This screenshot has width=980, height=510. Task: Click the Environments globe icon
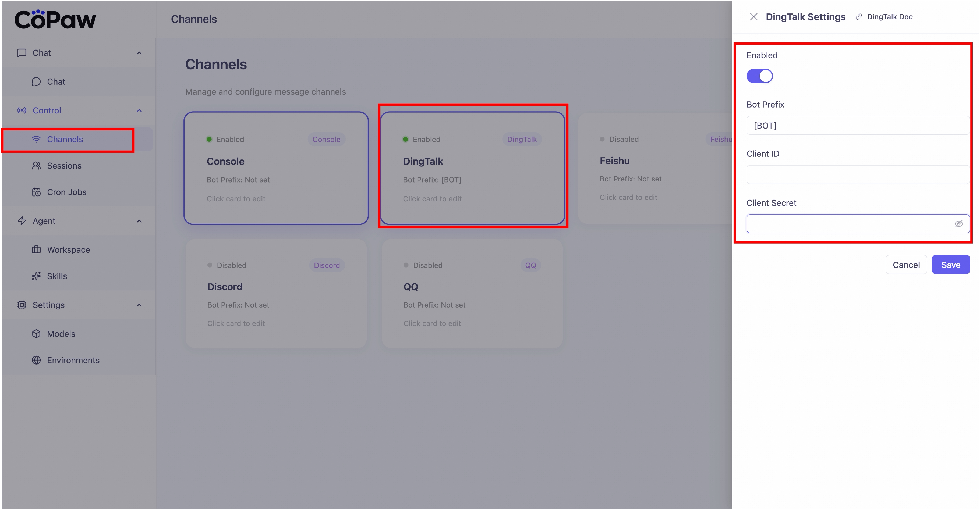point(36,360)
